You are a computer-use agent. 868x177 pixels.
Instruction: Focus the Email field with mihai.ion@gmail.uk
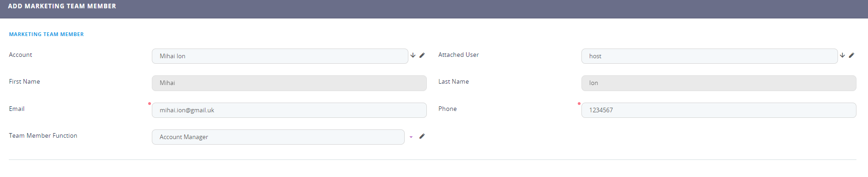coord(289,110)
